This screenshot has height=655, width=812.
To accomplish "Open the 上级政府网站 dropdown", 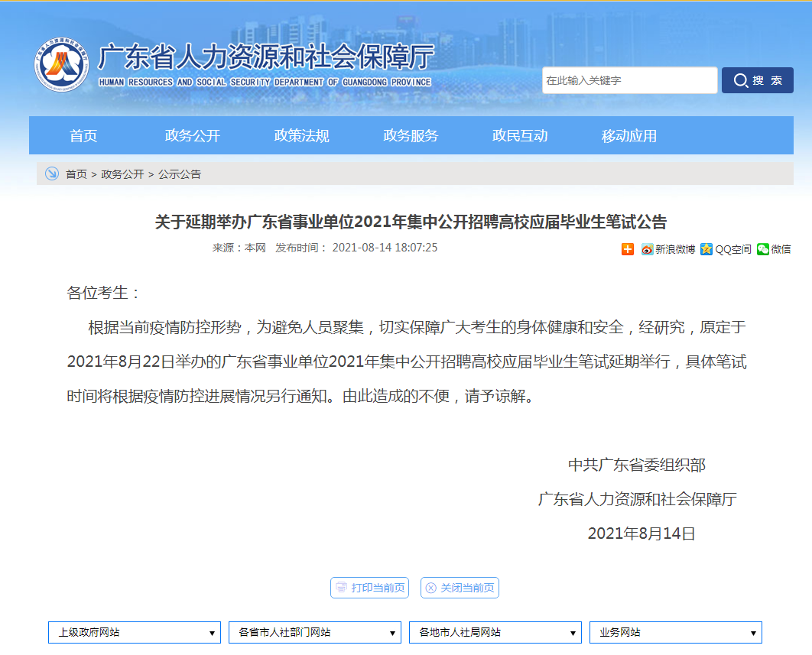I will pyautogui.click(x=134, y=632).
